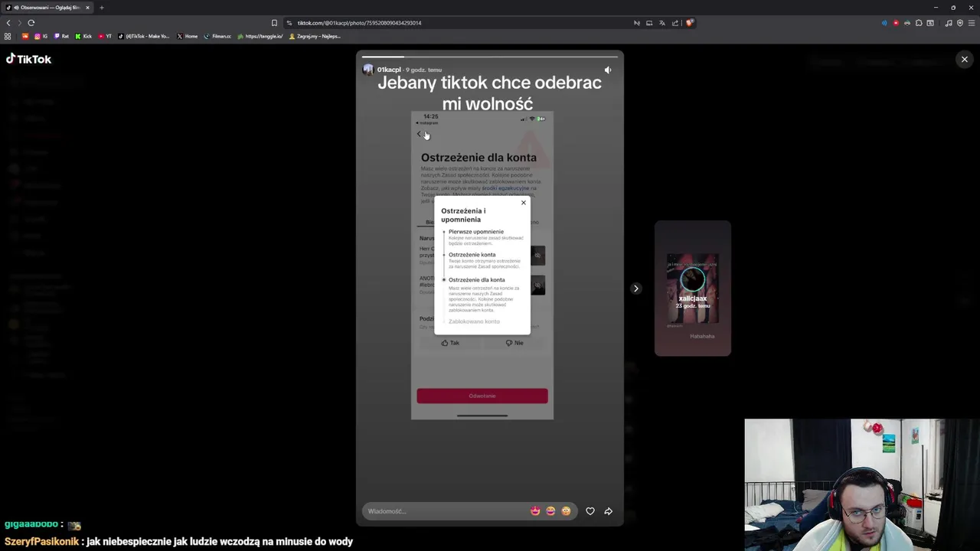Screen dimensions: 980x551
Task: Open the YT bookmark
Action: click(x=105, y=36)
